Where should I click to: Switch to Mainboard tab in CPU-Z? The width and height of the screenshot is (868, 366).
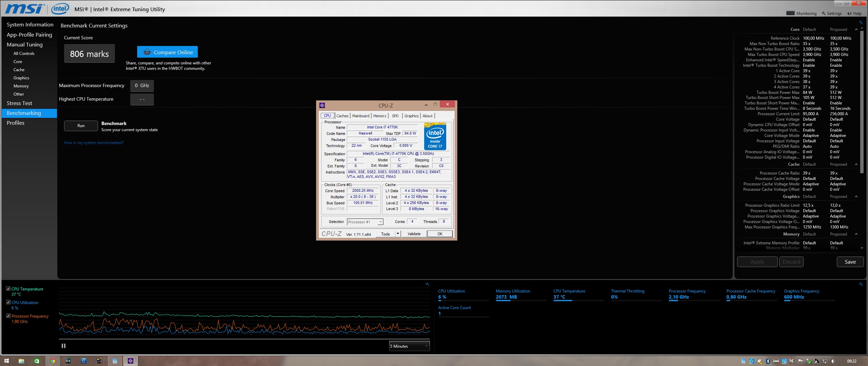[x=360, y=116]
